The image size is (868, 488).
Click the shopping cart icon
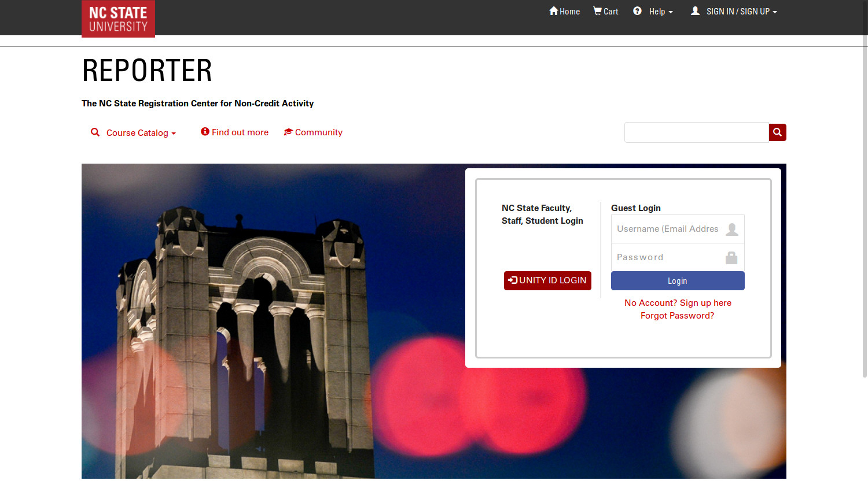tap(597, 11)
